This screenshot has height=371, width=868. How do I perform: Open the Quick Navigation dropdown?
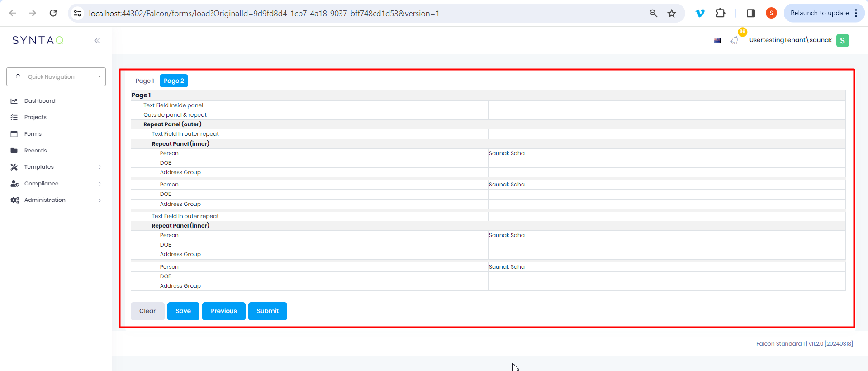56,77
